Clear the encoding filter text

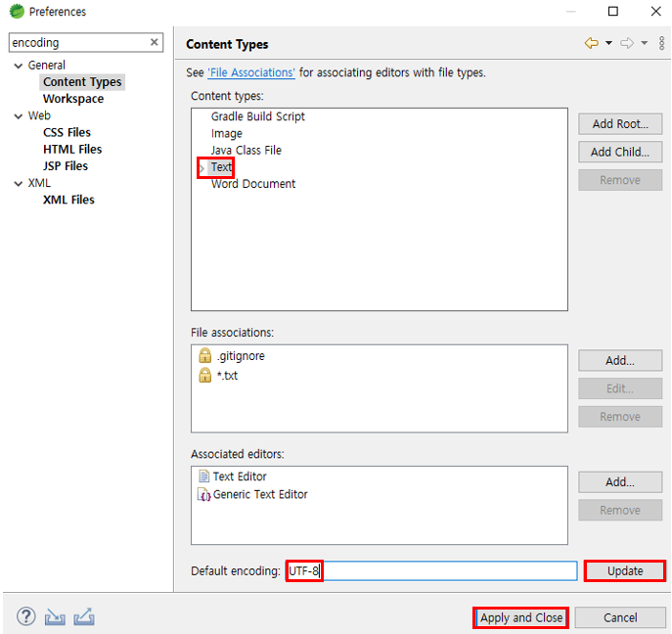point(154,42)
